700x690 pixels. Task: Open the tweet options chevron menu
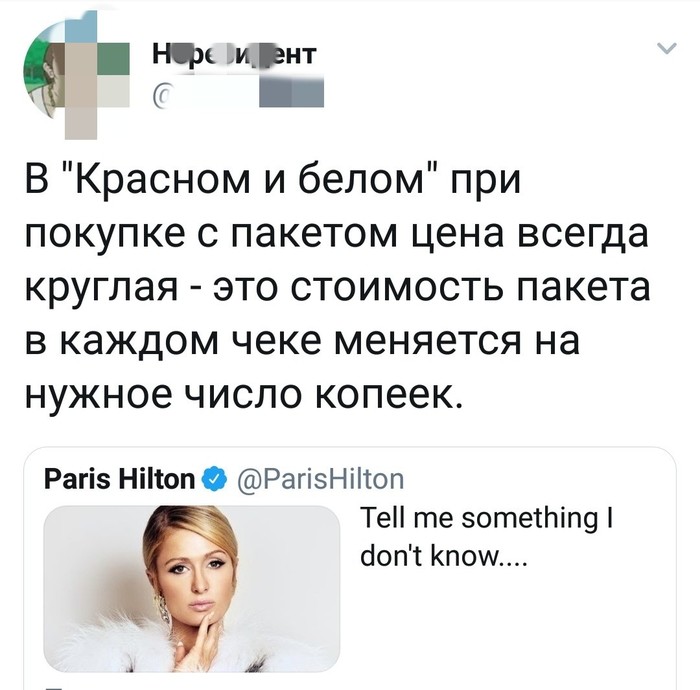click(663, 48)
